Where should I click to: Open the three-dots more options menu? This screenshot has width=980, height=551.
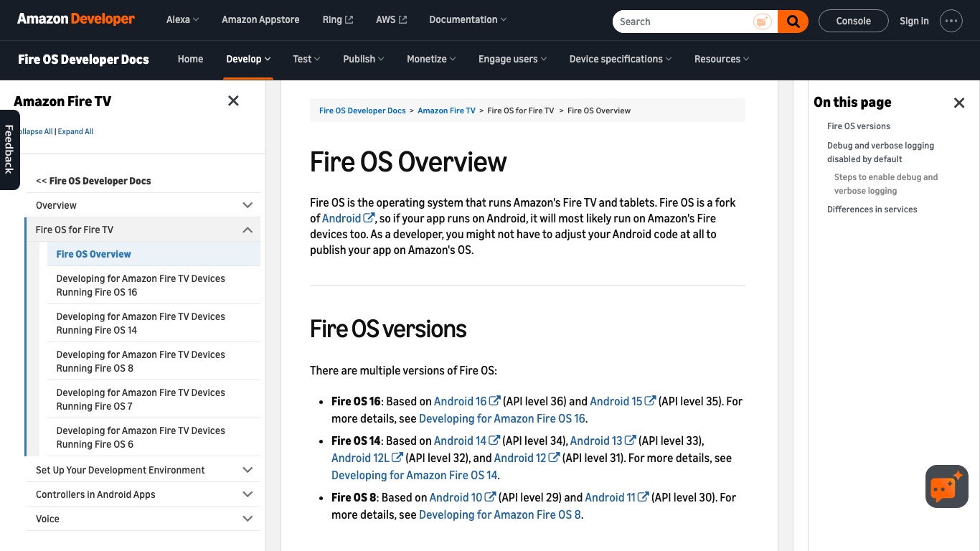click(951, 21)
